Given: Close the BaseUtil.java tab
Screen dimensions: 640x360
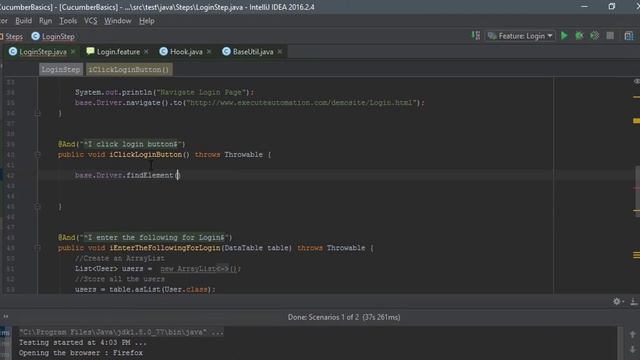Looking at the screenshot, I should point(280,52).
